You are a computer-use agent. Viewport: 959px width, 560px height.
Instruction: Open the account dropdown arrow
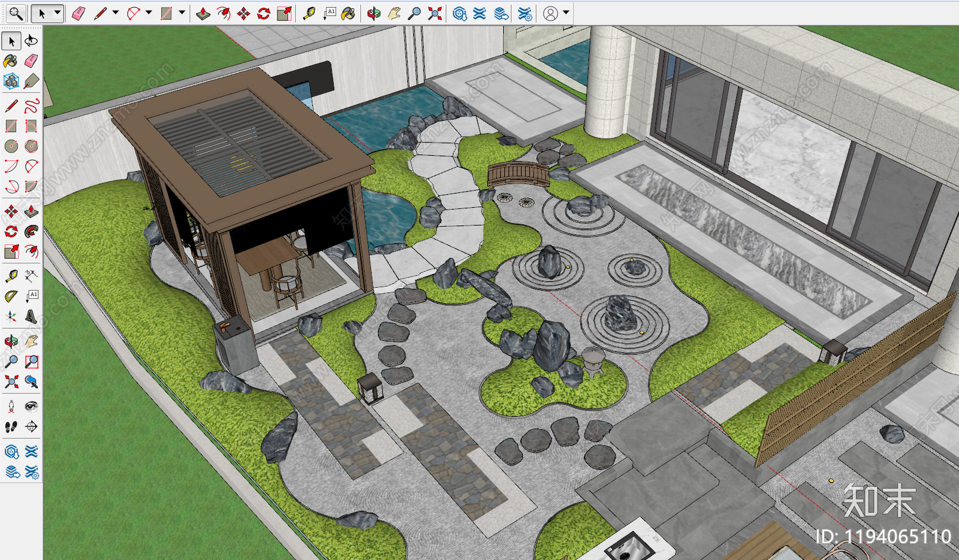566,13
